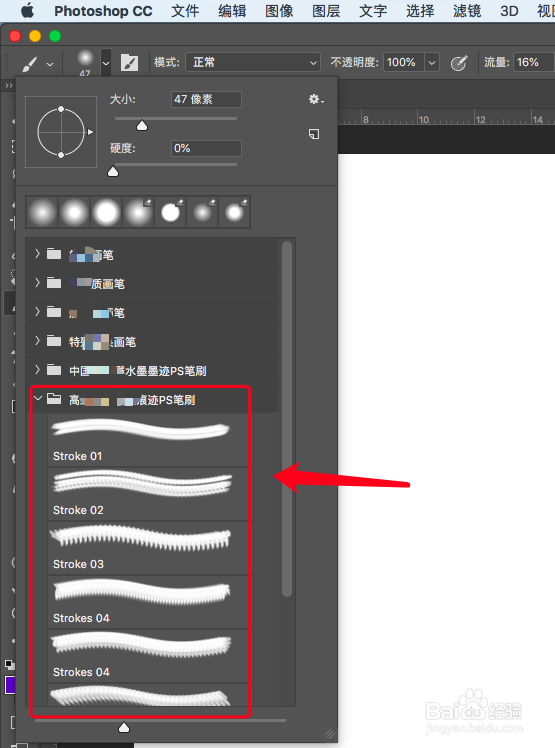Select the 质画笔 folder icon
Screen dimensions: 555x748
point(54,283)
